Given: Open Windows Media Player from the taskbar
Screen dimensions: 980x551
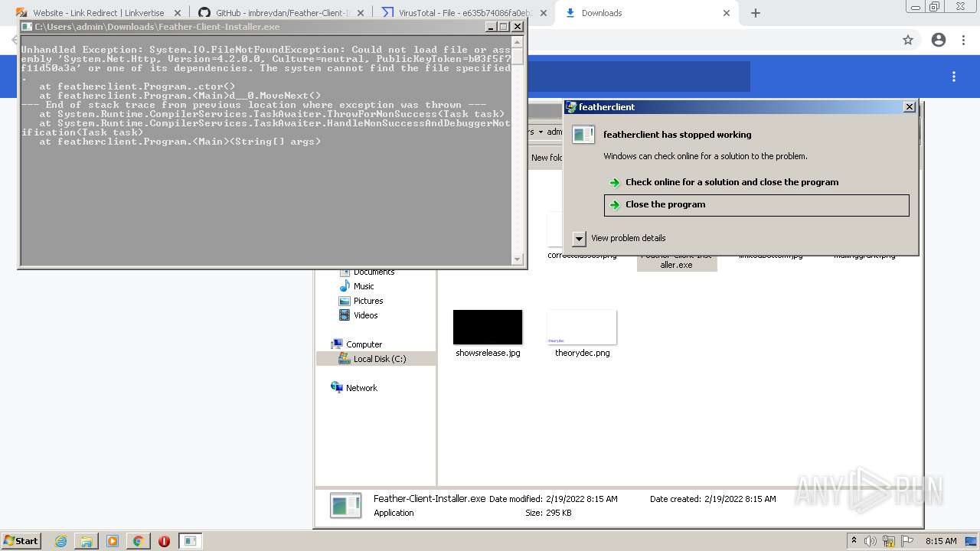Looking at the screenshot, I should coord(113,541).
